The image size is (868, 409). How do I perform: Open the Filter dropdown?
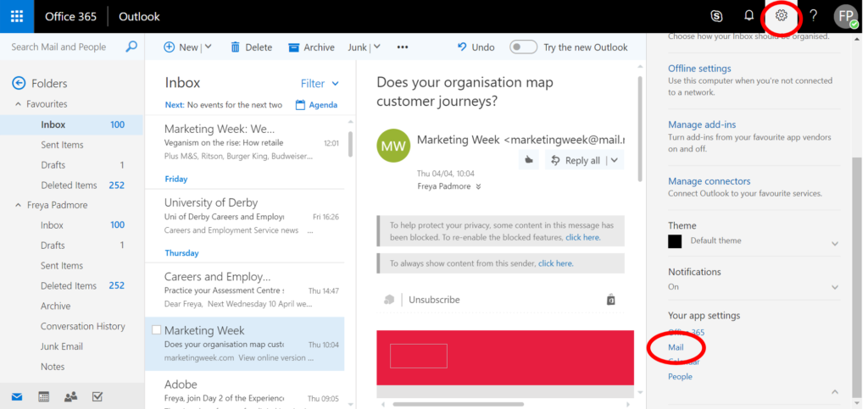point(320,84)
